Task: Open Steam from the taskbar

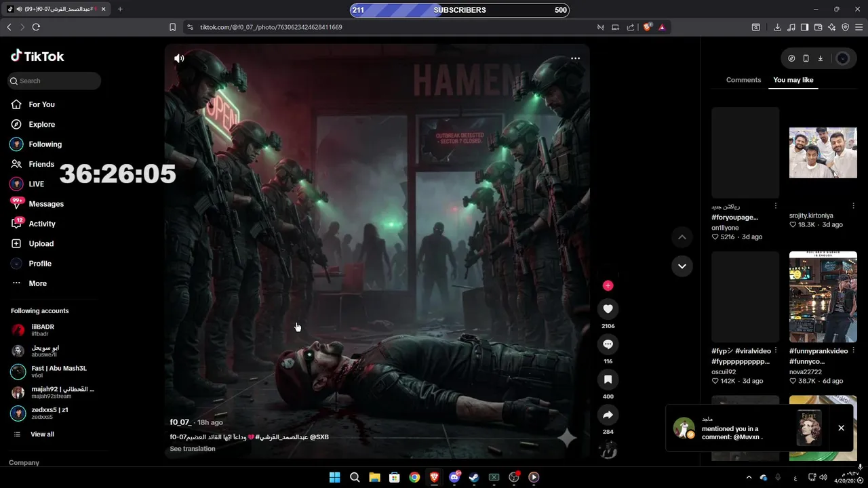Action: click(x=474, y=477)
